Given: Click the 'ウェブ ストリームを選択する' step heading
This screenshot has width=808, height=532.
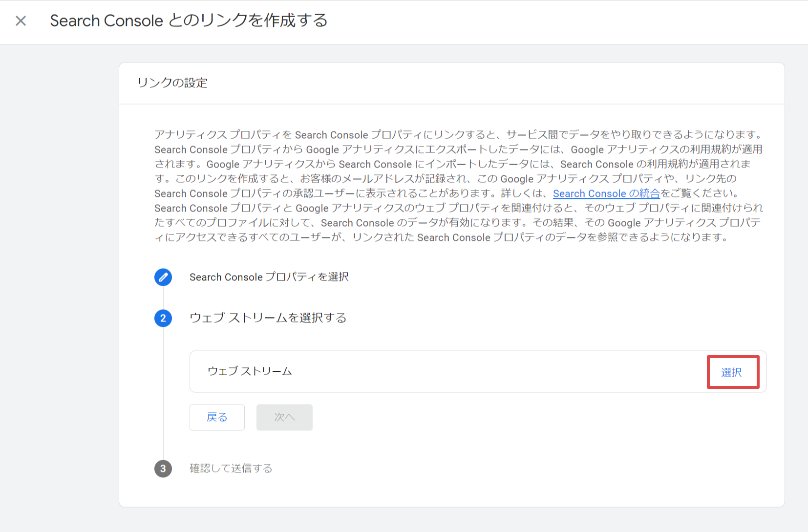Looking at the screenshot, I should [x=268, y=318].
